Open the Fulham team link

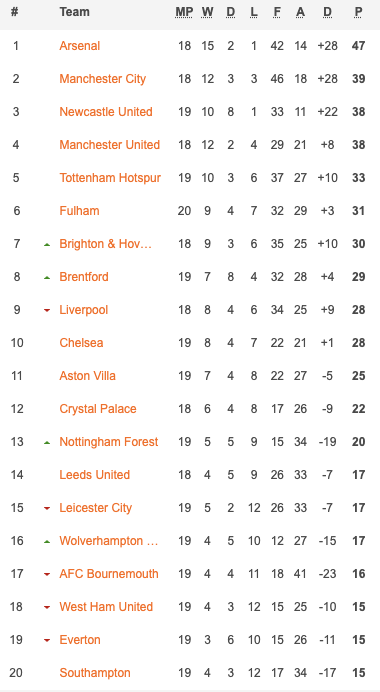pyautogui.click(x=79, y=211)
